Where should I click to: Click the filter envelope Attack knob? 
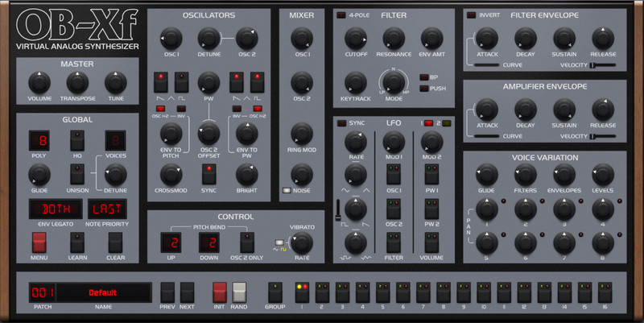pos(487,39)
